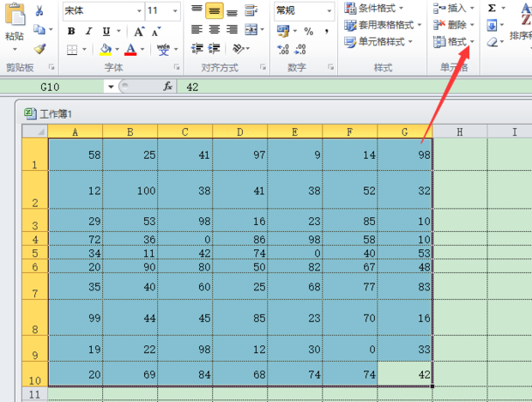This screenshot has height=402, width=532.
Task: Click the Clear eraser icon
Action: click(492, 42)
